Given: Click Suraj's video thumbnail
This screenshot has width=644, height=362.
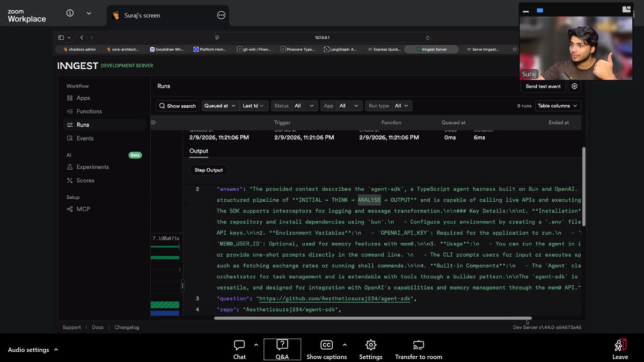Looking at the screenshot, I should tap(576, 48).
